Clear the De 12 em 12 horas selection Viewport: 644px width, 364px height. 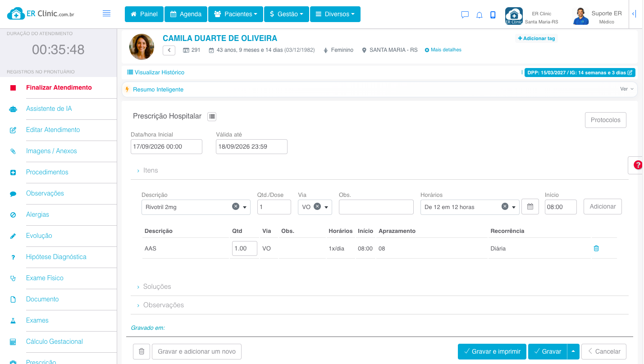(x=505, y=206)
